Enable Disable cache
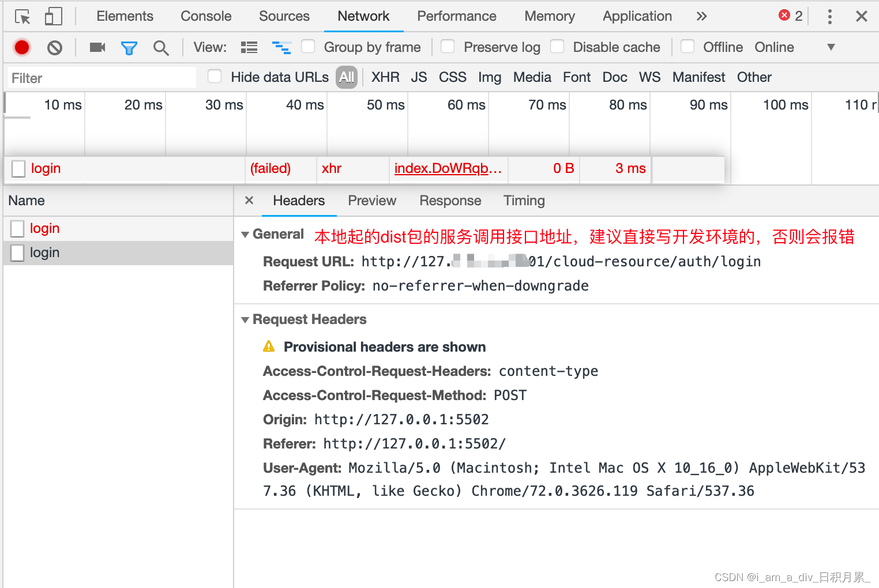Viewport: 879px width, 588px height. click(557, 47)
